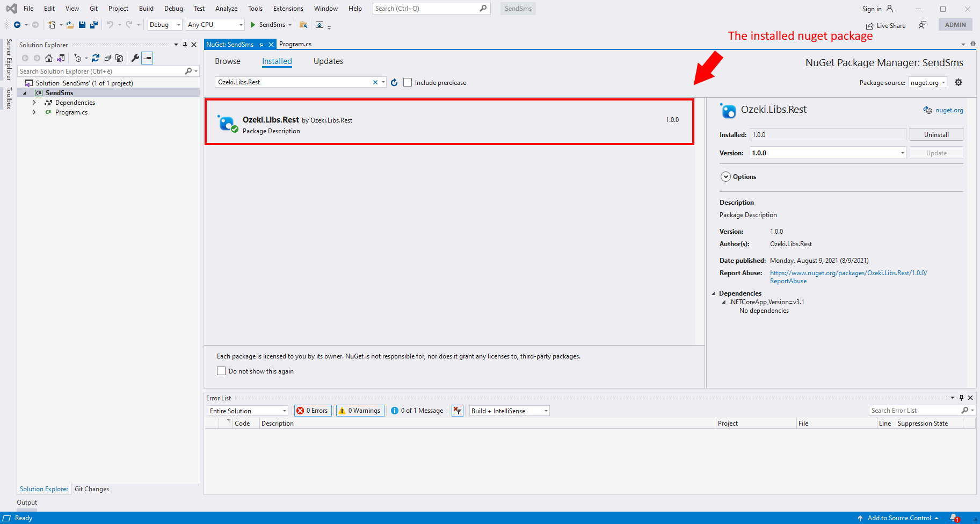Open the Any CPU platform dropdown

click(x=215, y=25)
